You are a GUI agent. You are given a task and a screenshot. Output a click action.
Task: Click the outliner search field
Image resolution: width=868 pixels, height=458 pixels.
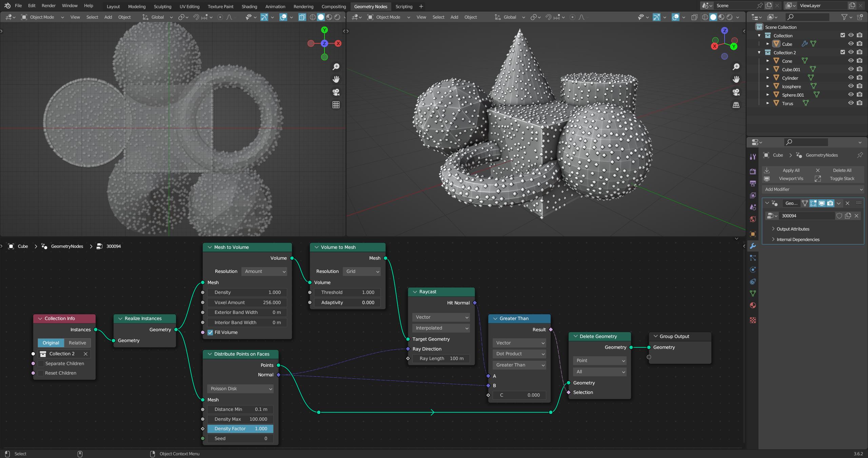[808, 17]
